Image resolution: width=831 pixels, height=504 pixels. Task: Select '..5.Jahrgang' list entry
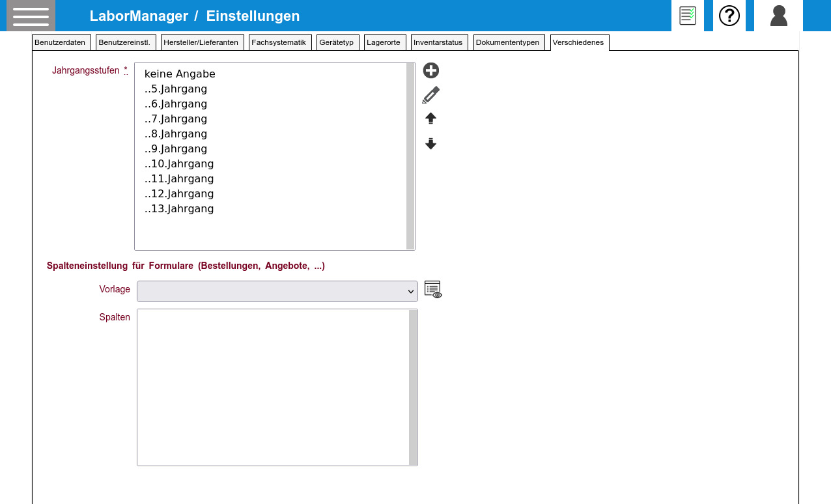(x=270, y=89)
